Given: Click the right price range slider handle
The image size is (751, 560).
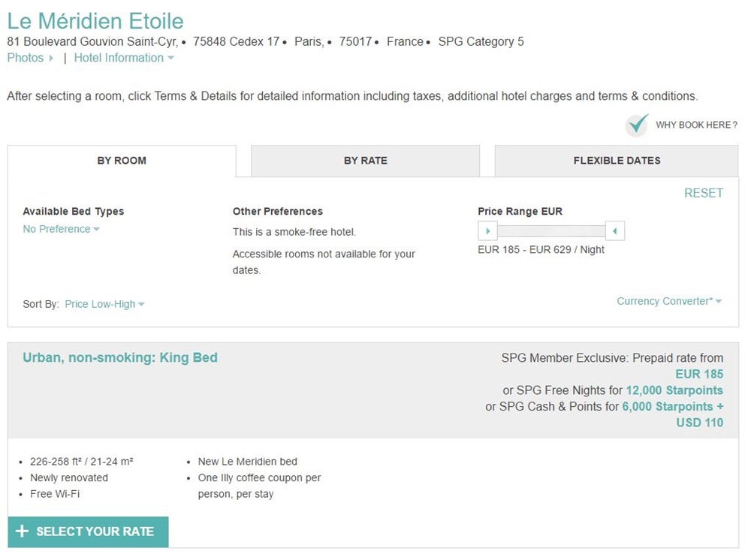Looking at the screenshot, I should click(615, 231).
